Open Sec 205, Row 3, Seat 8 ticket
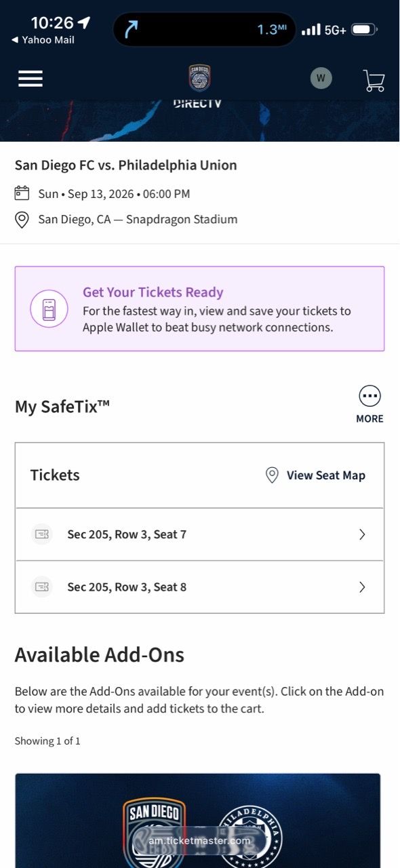This screenshot has width=400, height=868. click(199, 587)
